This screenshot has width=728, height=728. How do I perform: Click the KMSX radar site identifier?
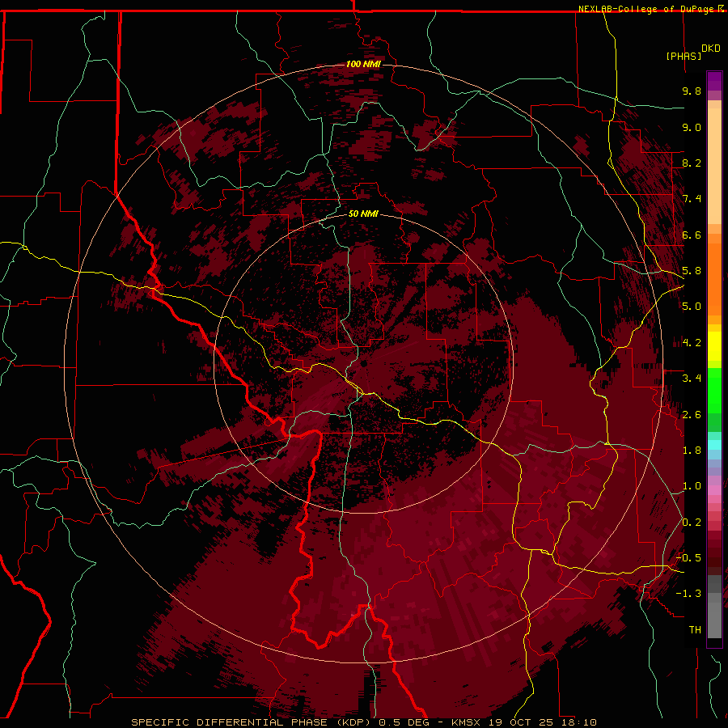coord(466,722)
